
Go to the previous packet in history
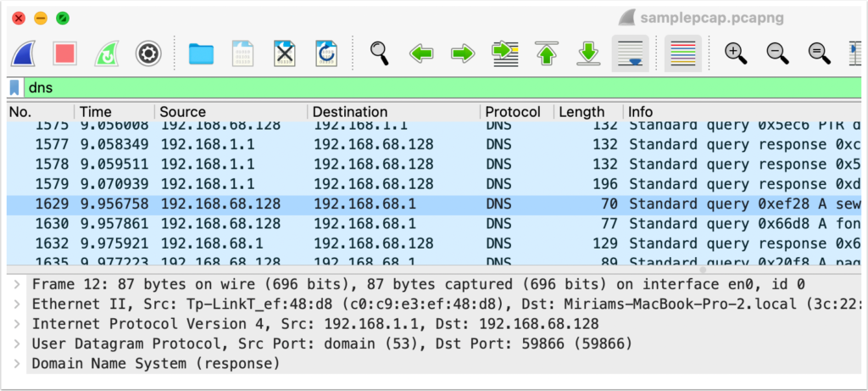(x=421, y=53)
